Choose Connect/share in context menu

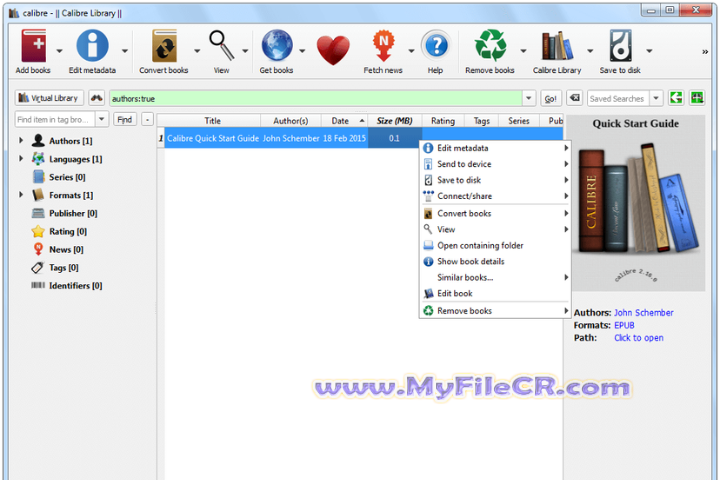(x=496, y=196)
